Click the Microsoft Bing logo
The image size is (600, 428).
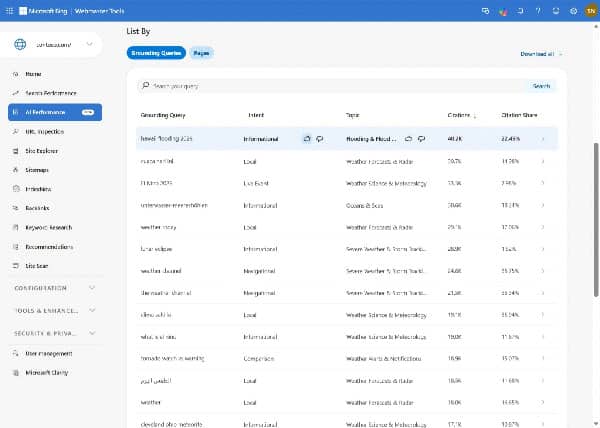click(x=43, y=11)
